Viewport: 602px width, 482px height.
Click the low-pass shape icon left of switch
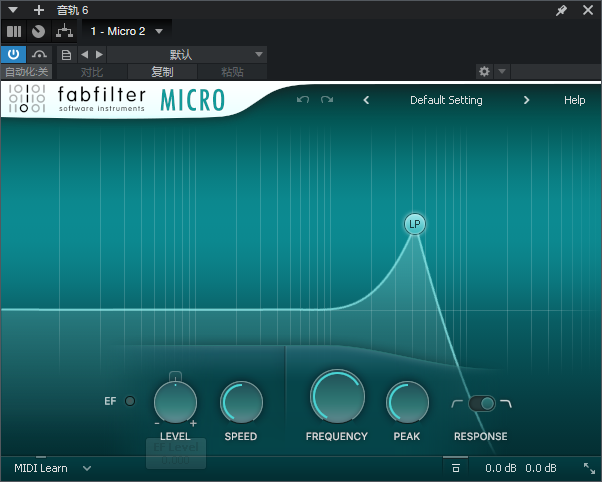click(x=457, y=404)
